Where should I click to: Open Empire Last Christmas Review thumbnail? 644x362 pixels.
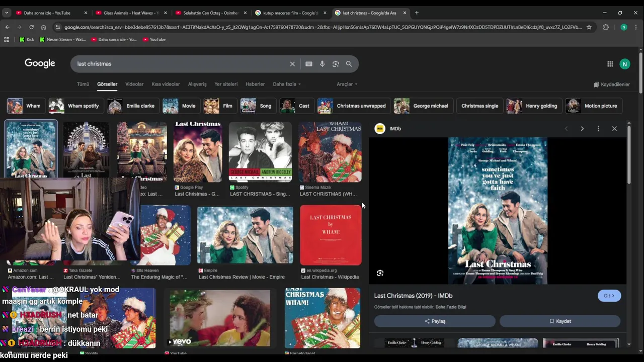(245, 235)
